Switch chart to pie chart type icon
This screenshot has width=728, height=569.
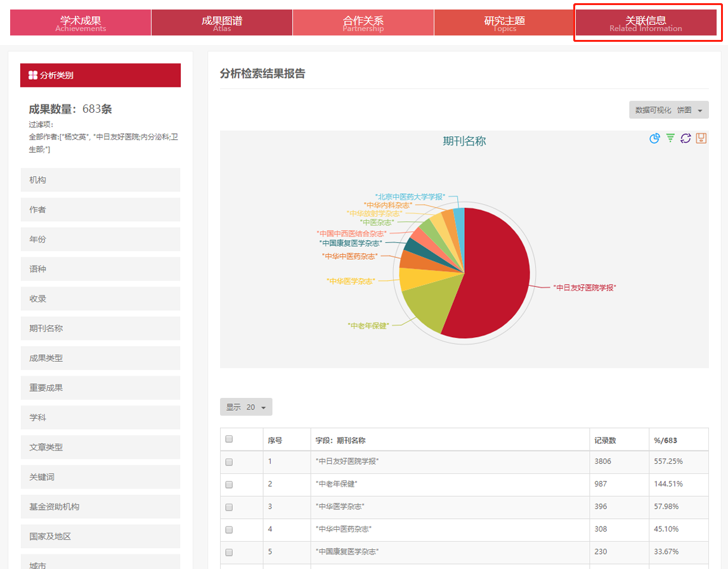[x=655, y=138]
